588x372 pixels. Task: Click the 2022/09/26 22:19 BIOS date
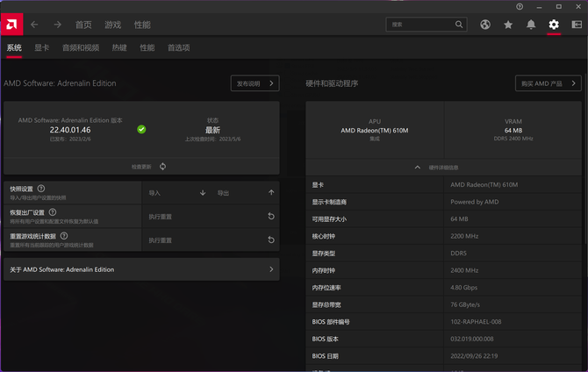pyautogui.click(x=474, y=356)
